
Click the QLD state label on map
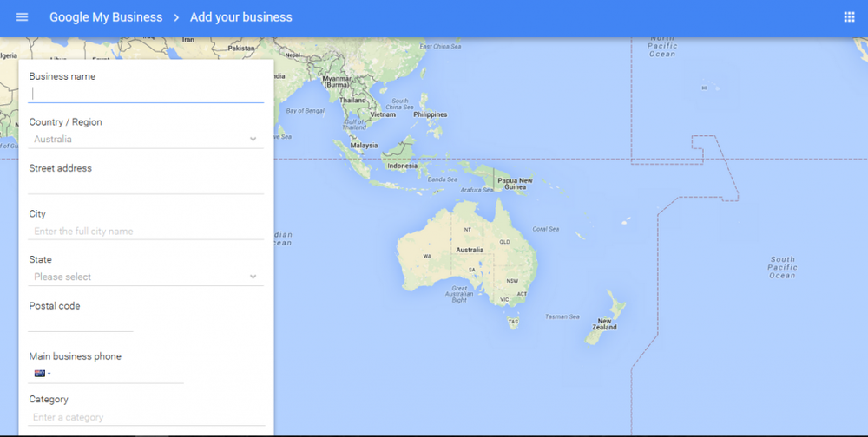click(x=504, y=242)
